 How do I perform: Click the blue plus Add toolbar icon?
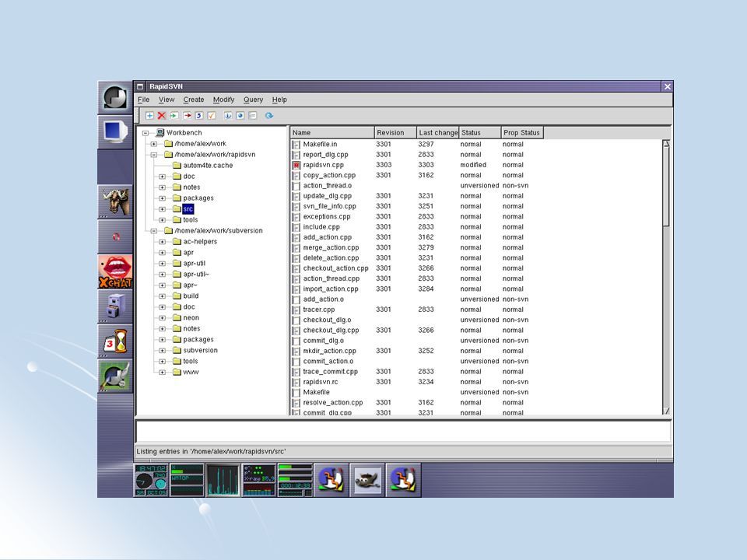pos(149,116)
